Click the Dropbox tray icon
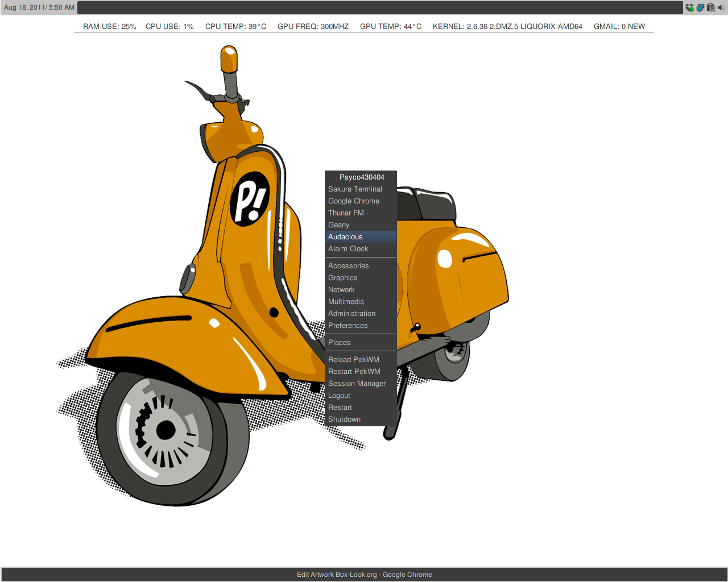 [x=690, y=8]
